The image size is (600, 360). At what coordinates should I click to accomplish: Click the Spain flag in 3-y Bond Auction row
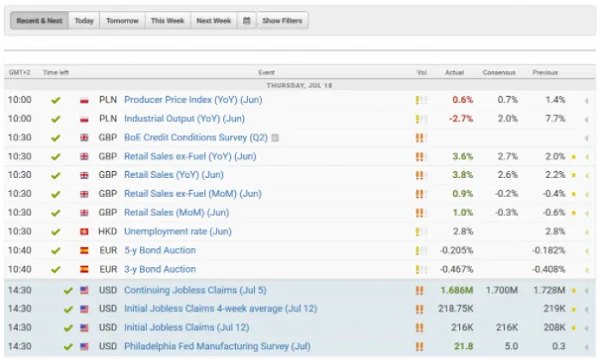click(x=84, y=269)
